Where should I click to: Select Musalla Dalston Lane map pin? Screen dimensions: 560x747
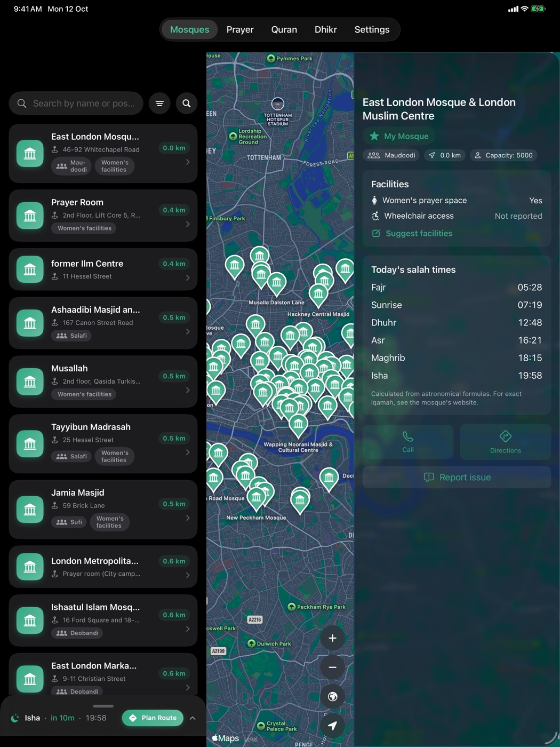pyautogui.click(x=276, y=283)
